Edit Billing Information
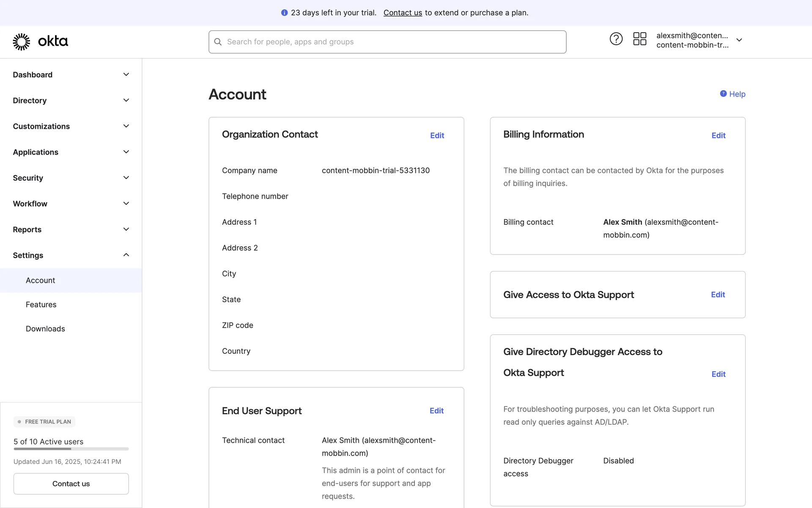This screenshot has width=812, height=508. (x=718, y=135)
